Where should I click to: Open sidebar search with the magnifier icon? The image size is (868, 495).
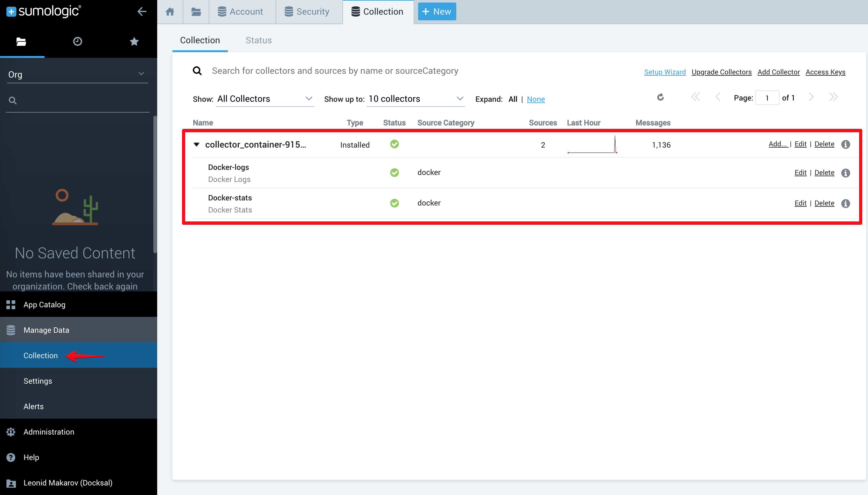click(12, 100)
